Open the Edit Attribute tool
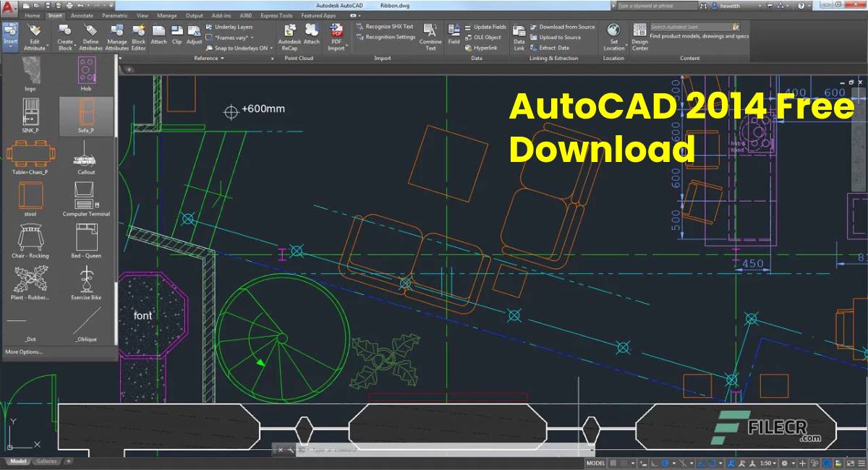The height and width of the screenshot is (470, 868). [x=34, y=36]
